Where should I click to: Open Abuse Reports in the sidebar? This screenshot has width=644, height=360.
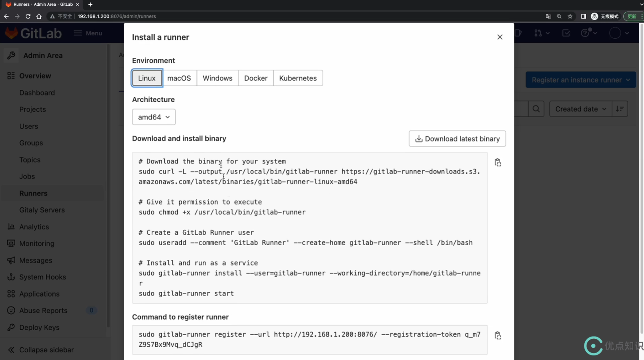point(43,311)
